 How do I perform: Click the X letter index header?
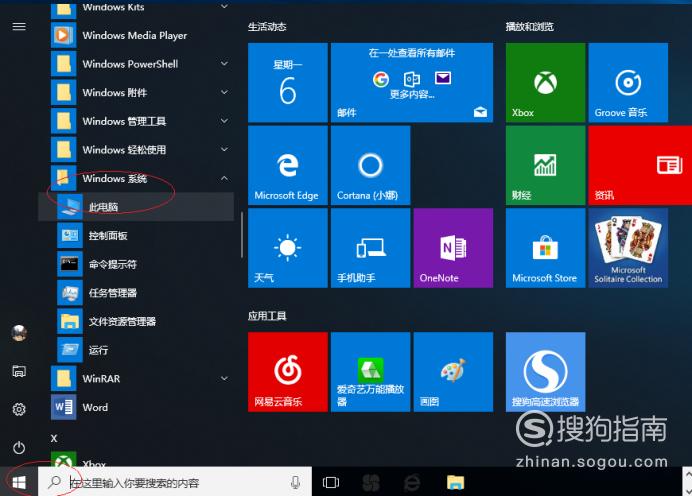pos(54,438)
